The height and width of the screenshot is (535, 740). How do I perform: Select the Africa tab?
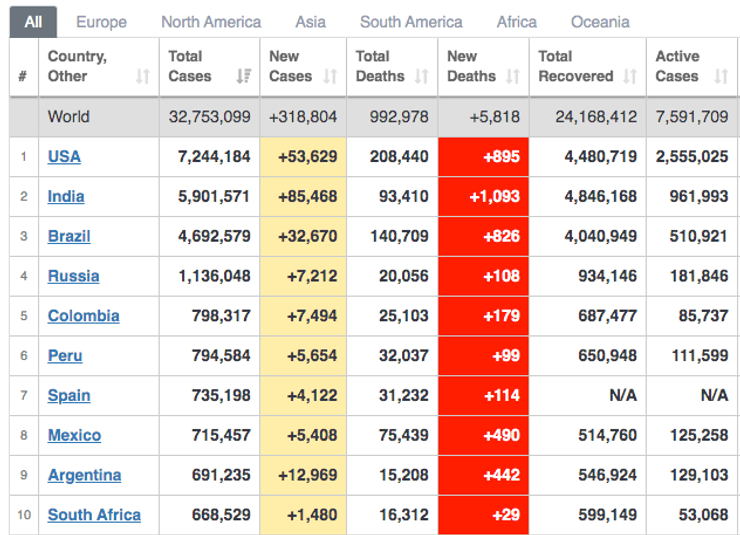[x=516, y=22]
